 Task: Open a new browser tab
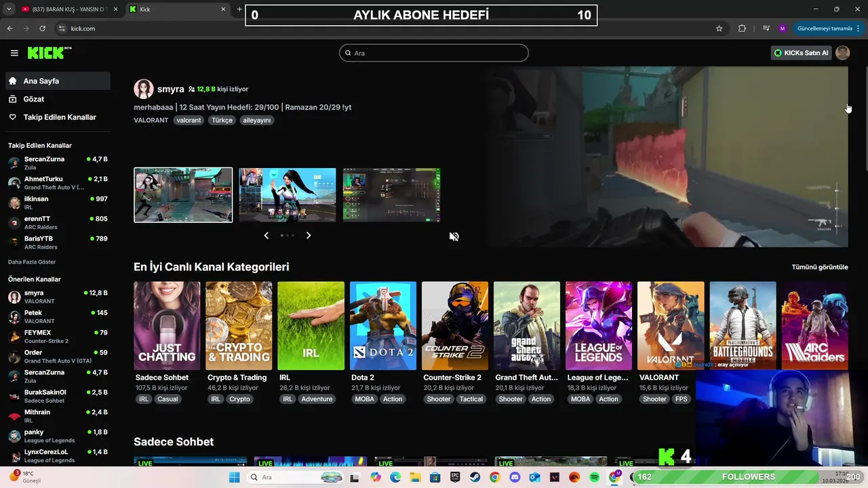point(239,9)
